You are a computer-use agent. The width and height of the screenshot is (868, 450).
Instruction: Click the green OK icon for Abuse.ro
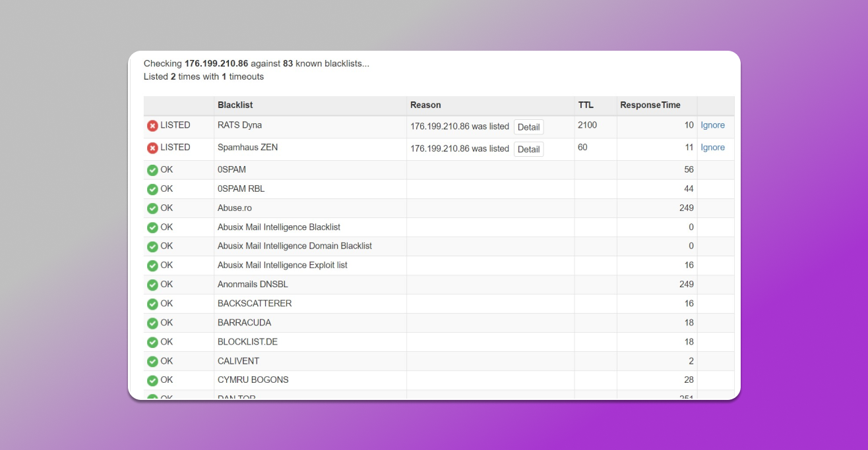click(x=152, y=208)
